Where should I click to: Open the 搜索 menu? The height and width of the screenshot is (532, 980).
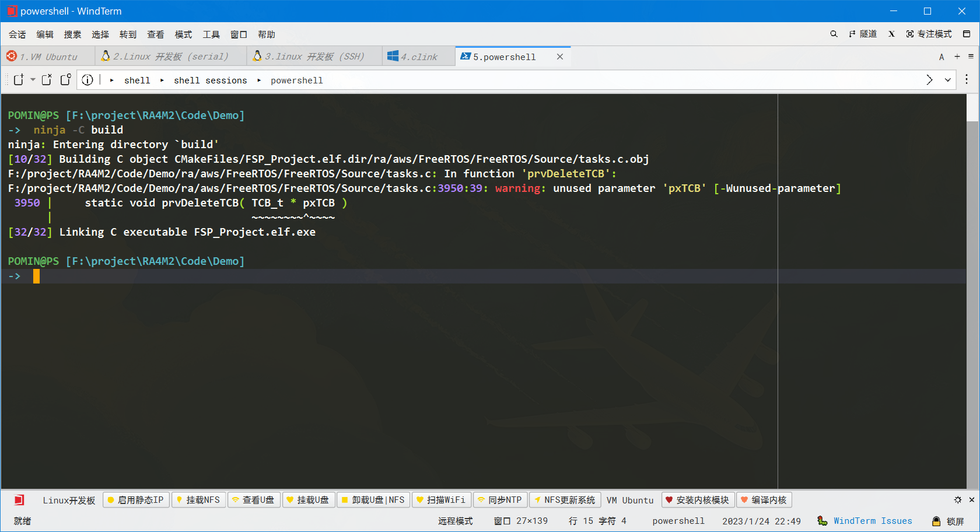click(x=72, y=34)
